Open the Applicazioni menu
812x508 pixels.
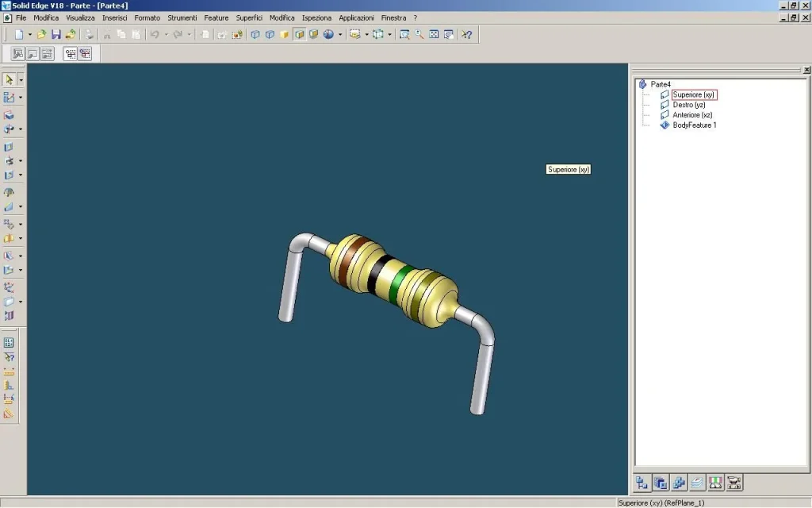356,17
